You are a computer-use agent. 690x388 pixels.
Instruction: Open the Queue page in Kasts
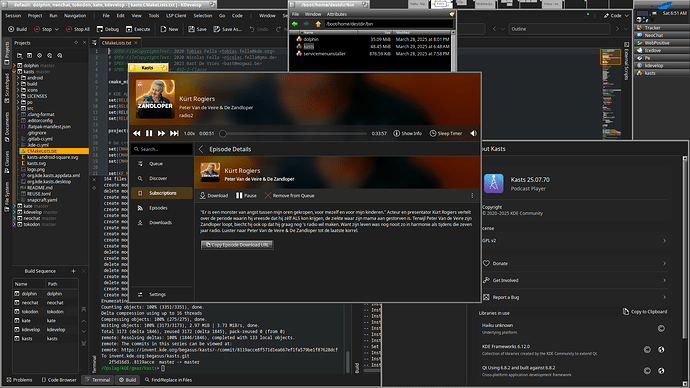click(x=161, y=164)
